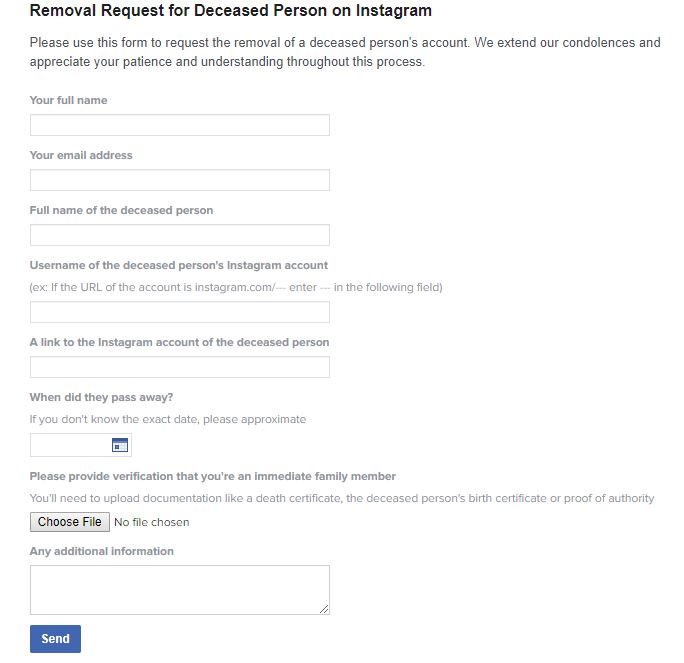Viewport: 684px width, 663px height.
Task: Click the 'When did they pass away?' label
Action: click(101, 397)
